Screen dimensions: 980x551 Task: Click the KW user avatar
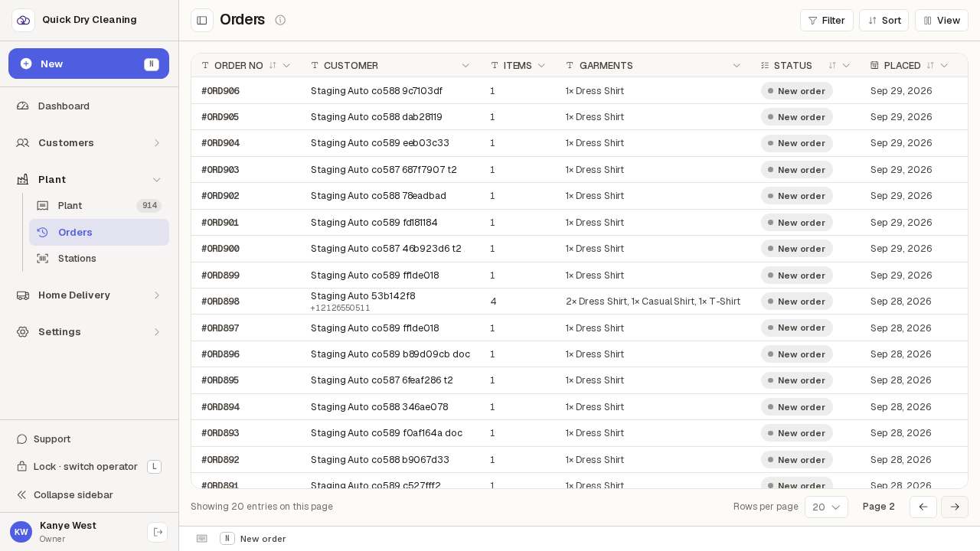[x=21, y=532]
